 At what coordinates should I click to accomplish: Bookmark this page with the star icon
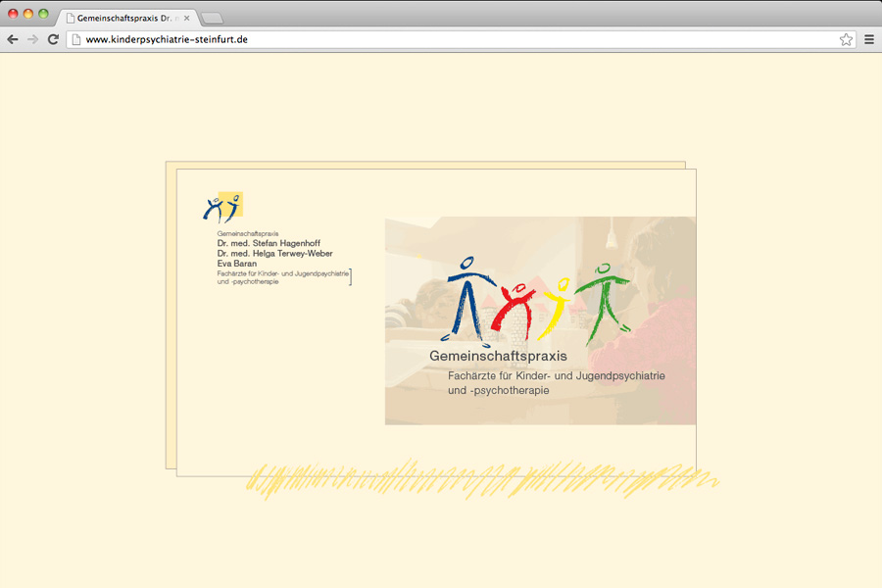coord(846,39)
